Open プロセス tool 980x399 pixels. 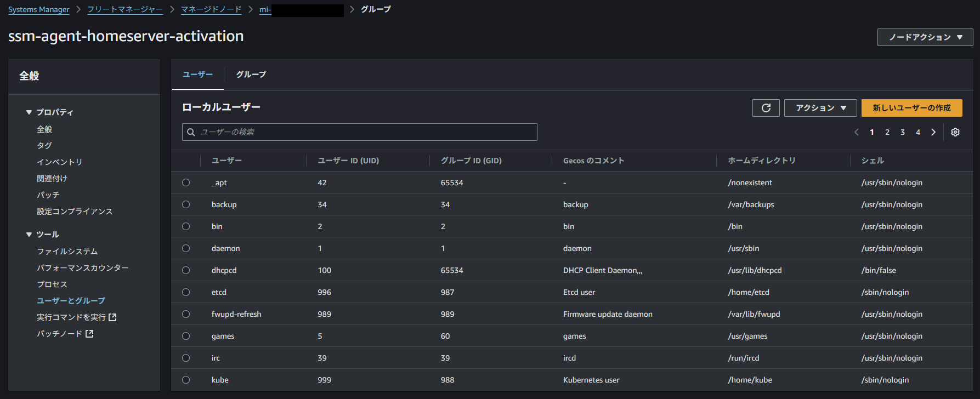click(52, 284)
